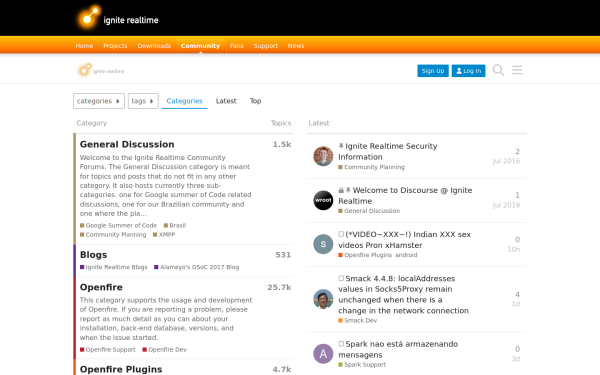The width and height of the screenshot is (600, 375).
Task: Click the 1.5k topics count
Action: coord(282,144)
